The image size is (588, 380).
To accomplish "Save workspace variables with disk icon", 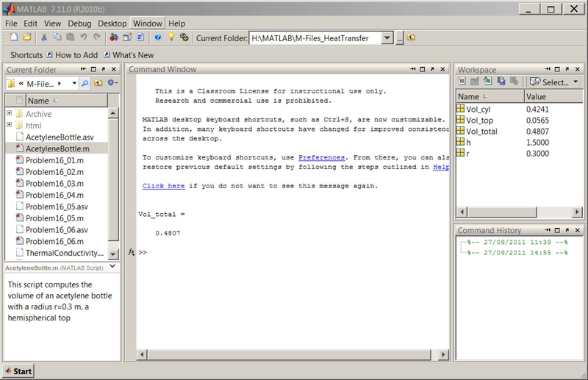I will point(501,81).
